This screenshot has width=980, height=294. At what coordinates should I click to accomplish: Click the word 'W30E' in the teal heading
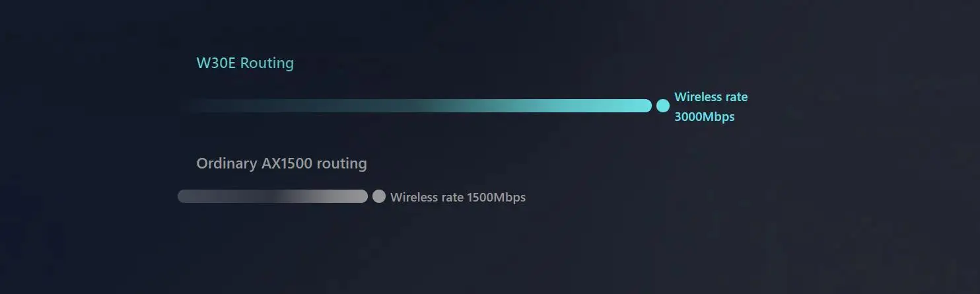pos(216,63)
